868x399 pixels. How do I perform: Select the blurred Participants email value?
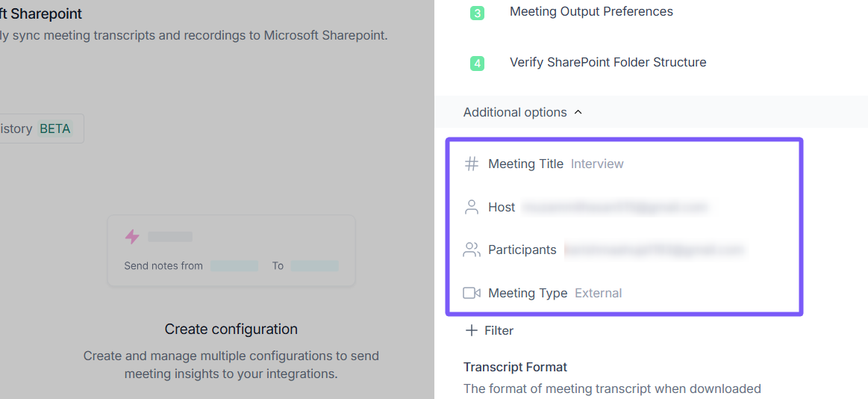point(655,250)
